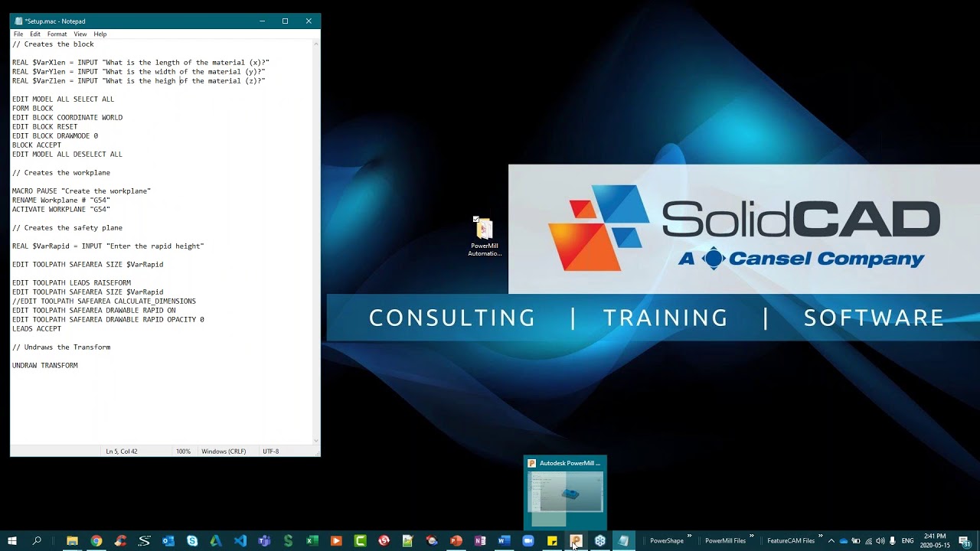Click the '100%' zoom status in Notepad
Screen dimensions: 980x551
click(x=183, y=452)
